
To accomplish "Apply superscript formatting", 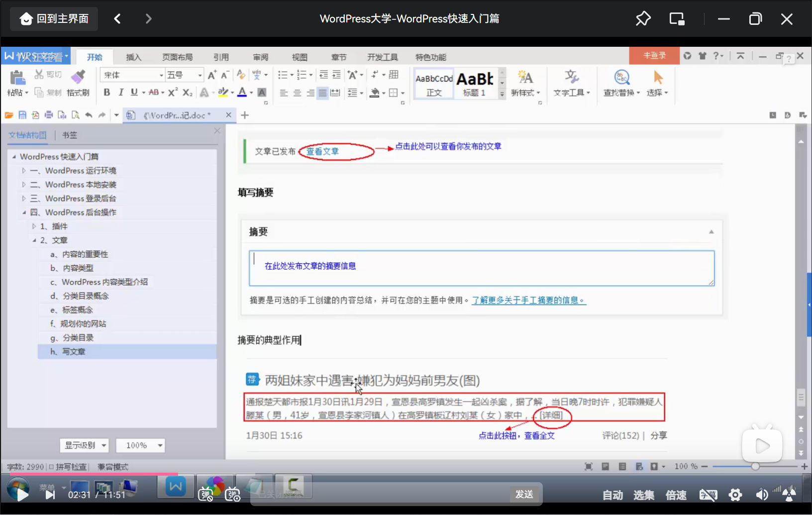I will tap(173, 93).
